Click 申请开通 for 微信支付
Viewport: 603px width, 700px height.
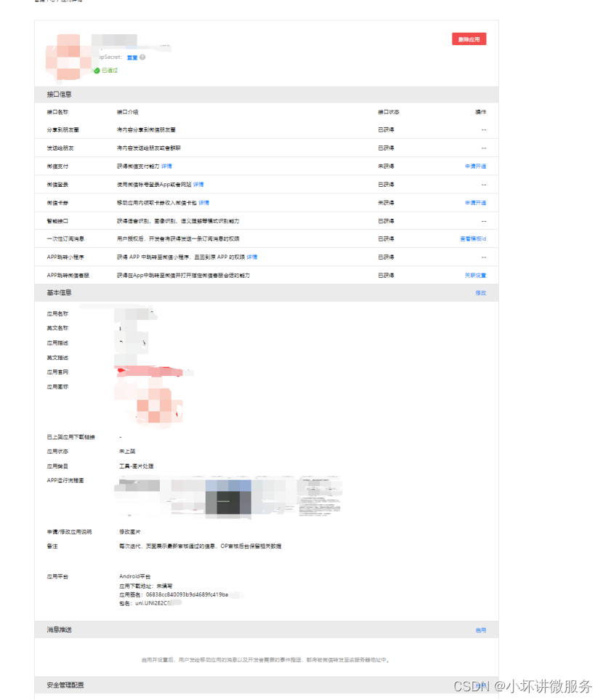[475, 166]
